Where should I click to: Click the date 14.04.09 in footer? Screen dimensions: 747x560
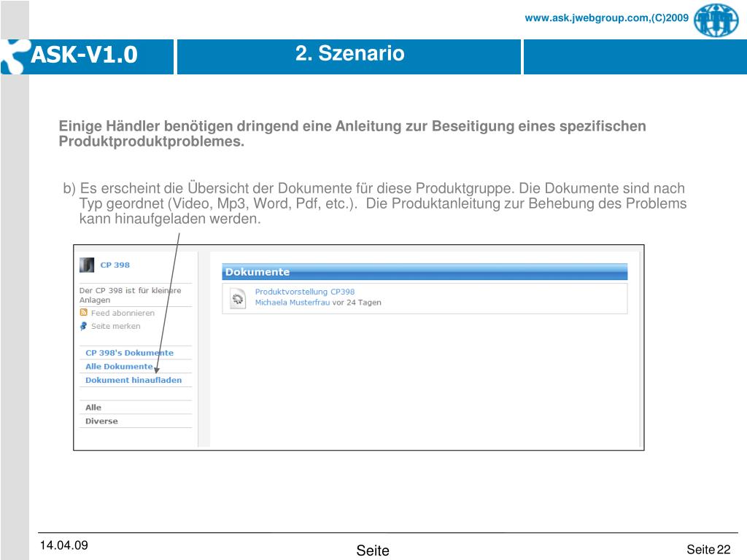(x=64, y=545)
